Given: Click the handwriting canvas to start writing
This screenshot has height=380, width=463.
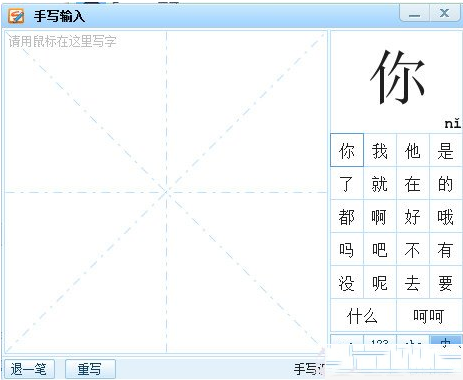Looking at the screenshot, I should 166,192.
